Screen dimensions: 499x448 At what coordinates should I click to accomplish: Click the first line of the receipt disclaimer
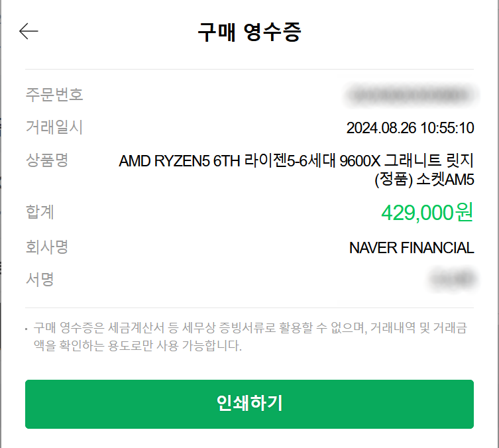250,328
